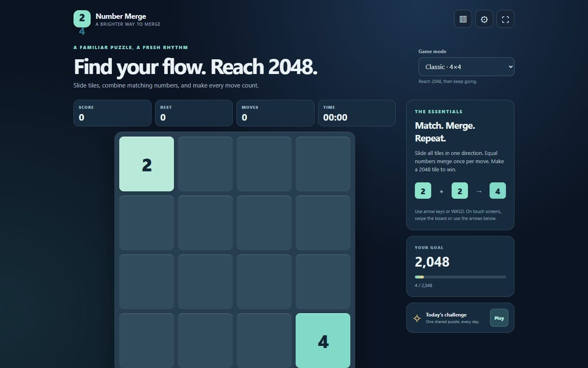Screen dimensions: 588x368
Task: Click the "YOUR GOAL" label
Action: coord(429,248)
